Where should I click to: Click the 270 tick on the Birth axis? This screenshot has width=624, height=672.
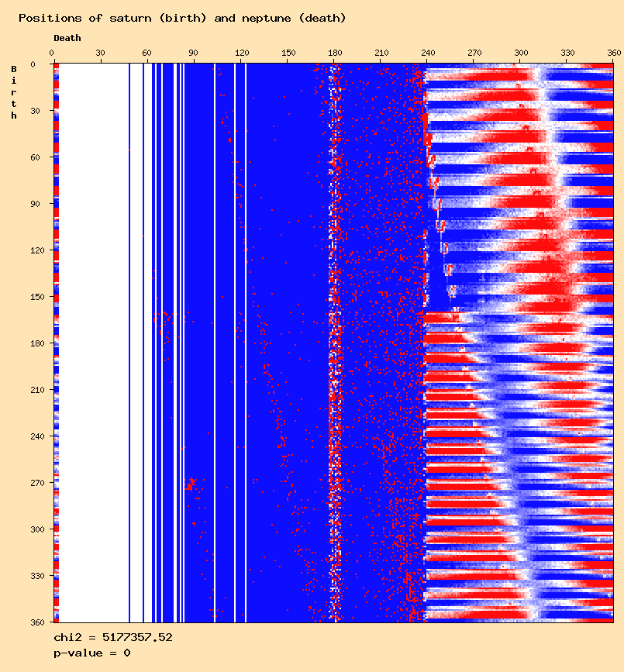point(37,483)
